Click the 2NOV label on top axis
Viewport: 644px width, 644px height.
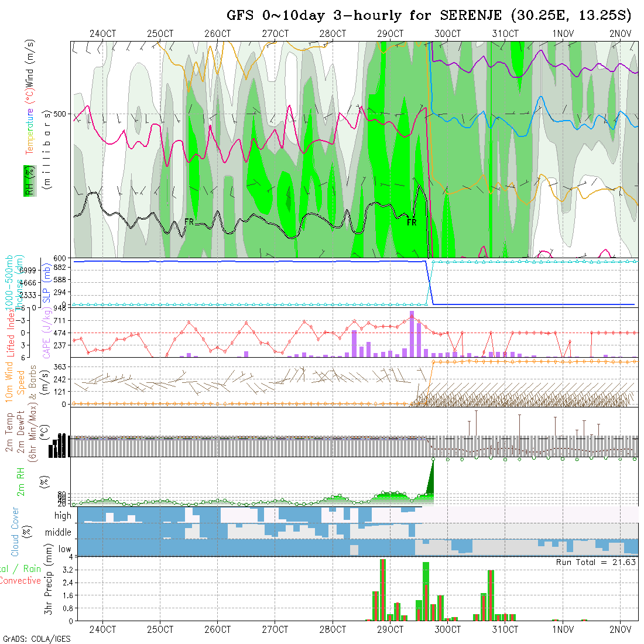pos(620,34)
